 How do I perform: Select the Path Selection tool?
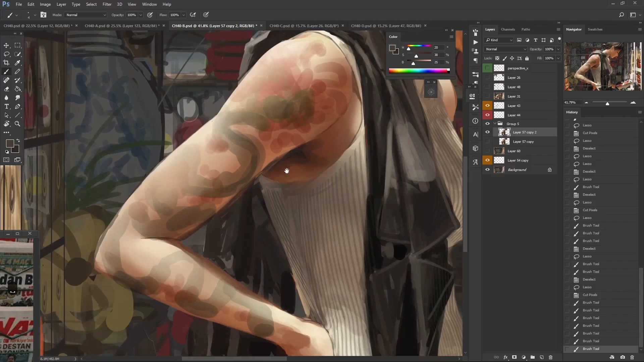tap(6, 115)
